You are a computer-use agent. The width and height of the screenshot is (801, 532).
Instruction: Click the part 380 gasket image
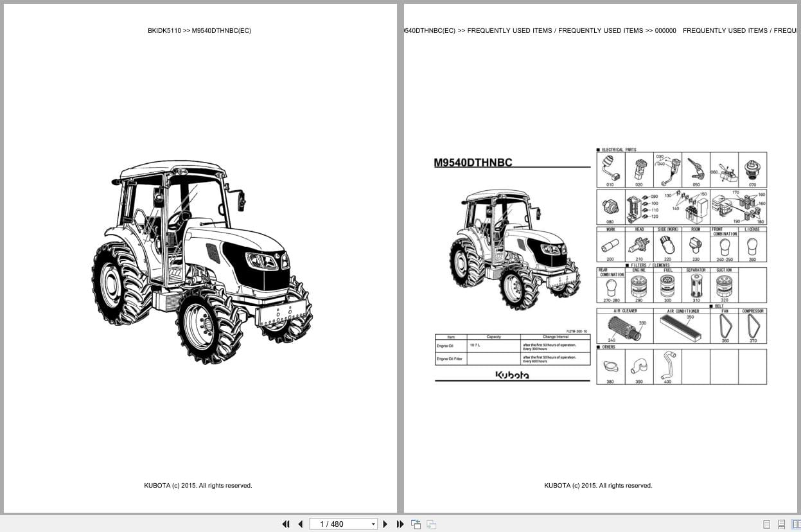610,367
